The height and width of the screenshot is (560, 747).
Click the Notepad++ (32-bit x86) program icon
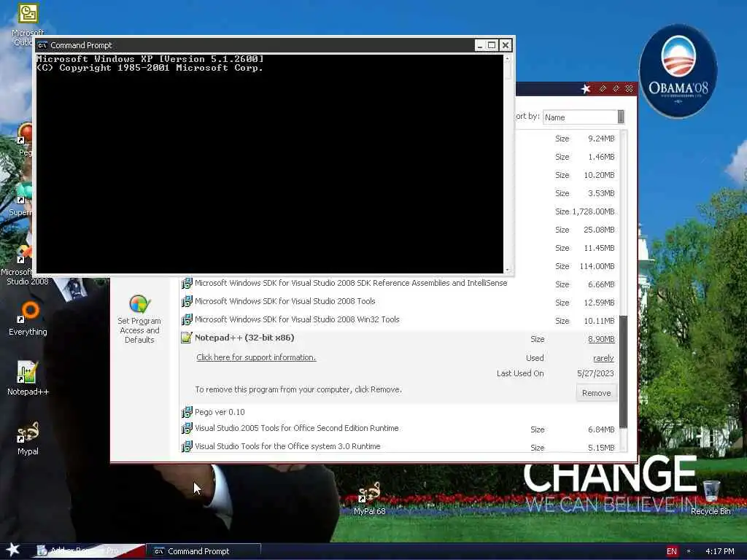pos(186,338)
